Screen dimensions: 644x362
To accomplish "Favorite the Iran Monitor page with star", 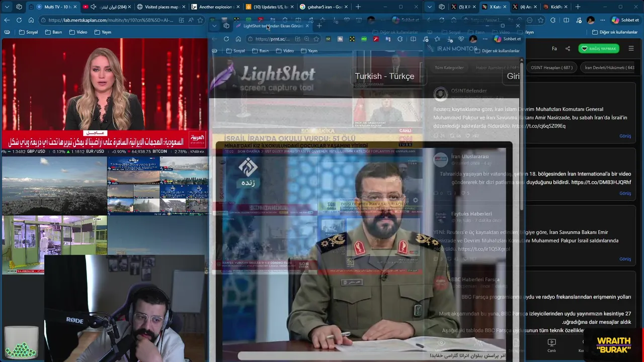I will pos(541,20).
